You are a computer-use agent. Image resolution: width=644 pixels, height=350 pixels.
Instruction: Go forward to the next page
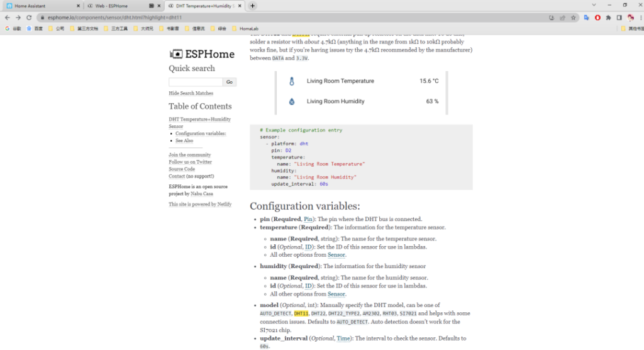click(18, 18)
